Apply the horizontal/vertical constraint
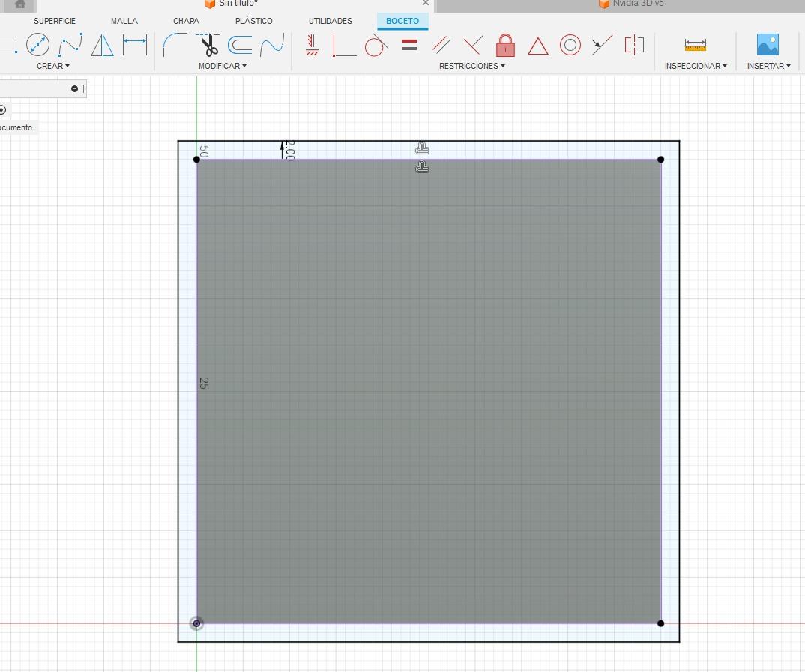The image size is (805, 672). tap(312, 45)
